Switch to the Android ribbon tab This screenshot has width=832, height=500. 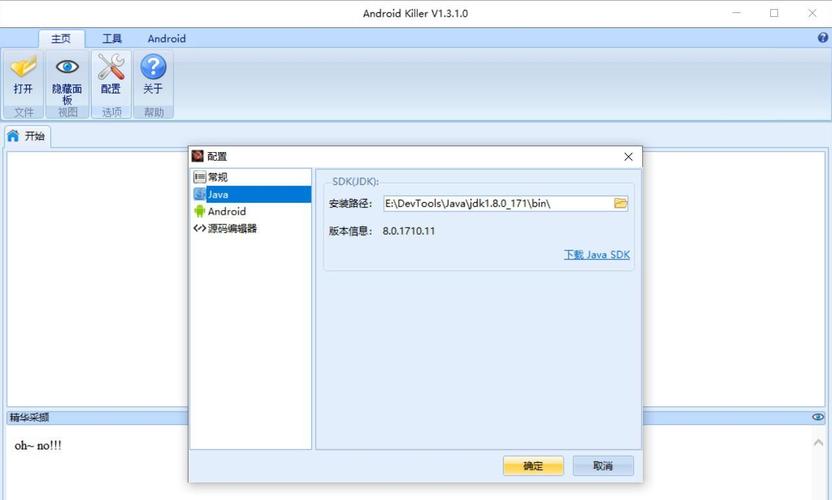point(167,39)
